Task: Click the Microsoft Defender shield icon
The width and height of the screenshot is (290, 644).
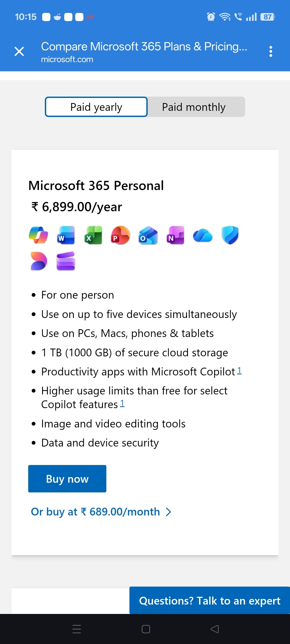Action: (230, 235)
